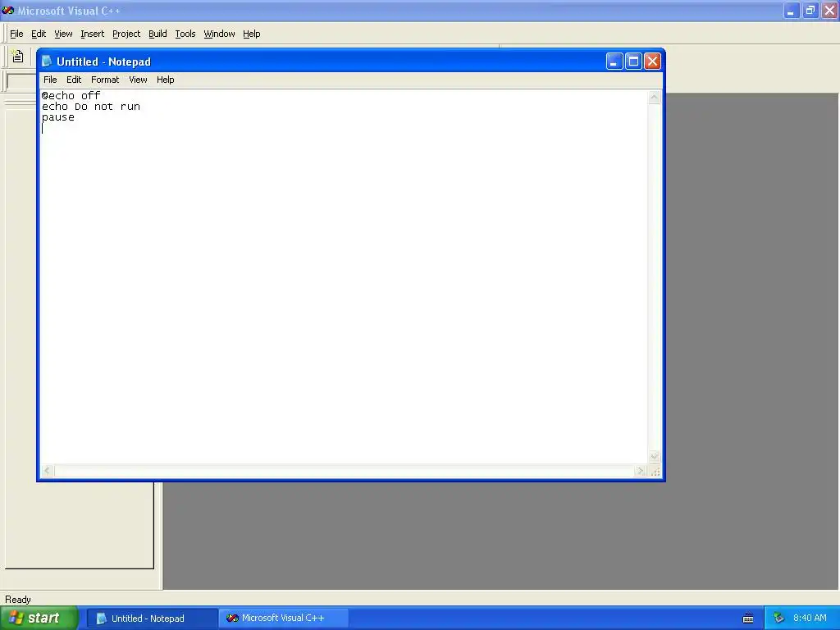Viewport: 840px width, 630px height.
Task: Open Notepad's File menu
Action: click(50, 80)
